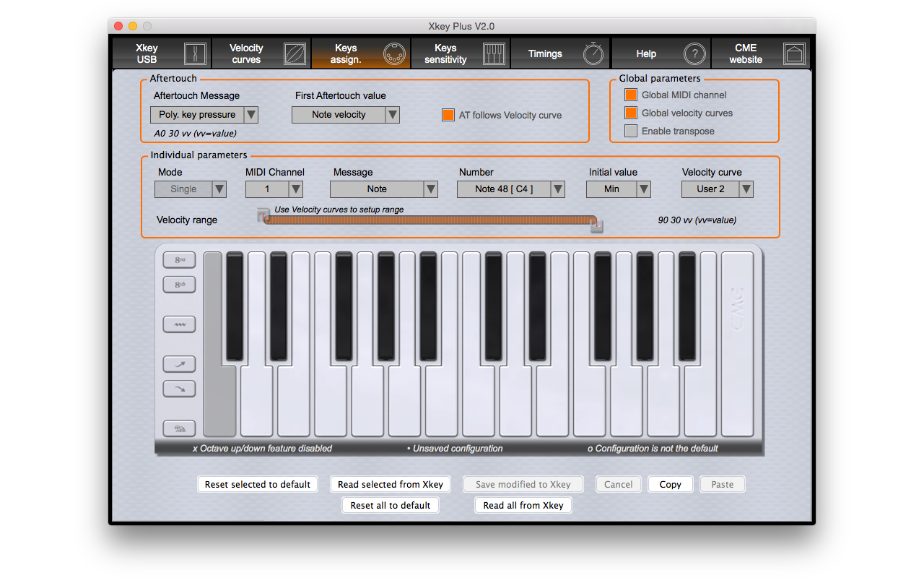Image resolution: width=924 pixels, height=578 pixels.
Task: Click Reset all to default button
Action: 391,505
